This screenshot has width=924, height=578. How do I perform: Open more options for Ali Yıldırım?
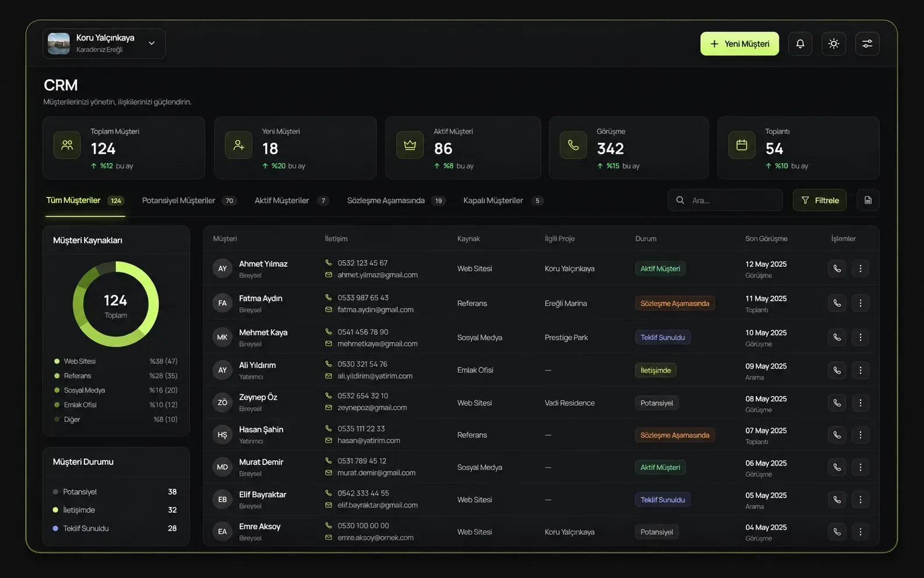coord(860,370)
